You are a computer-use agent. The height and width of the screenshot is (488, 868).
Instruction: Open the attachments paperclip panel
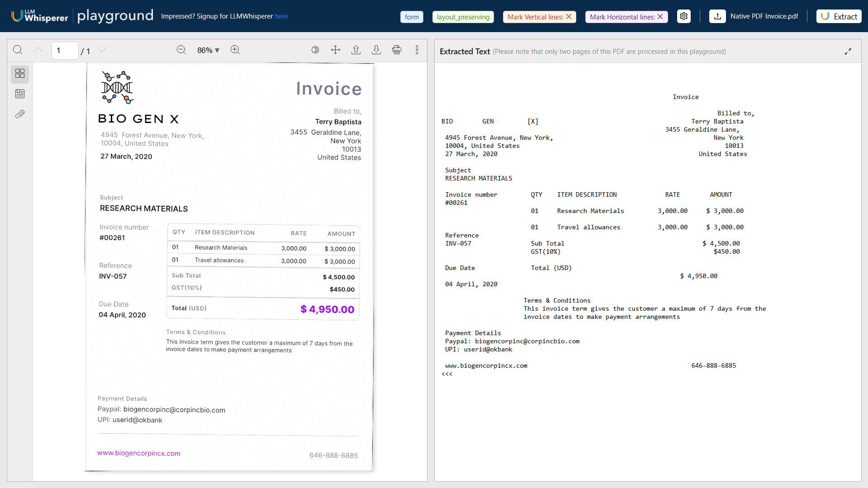point(19,114)
